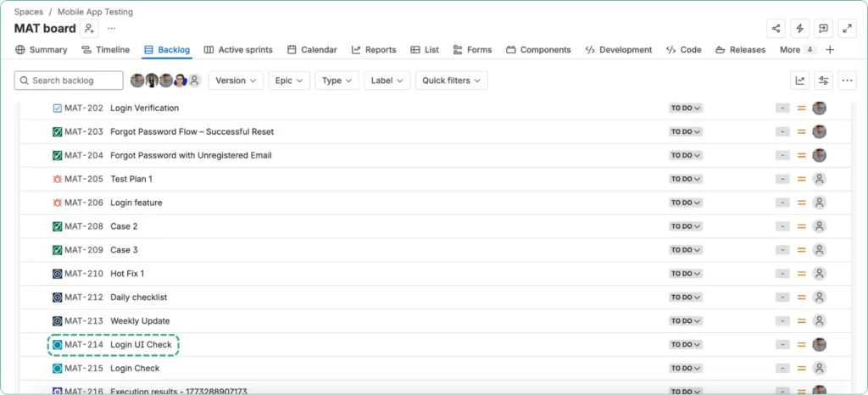Click the unassigned avatar of MAT-205
The width and height of the screenshot is (868, 395).
click(820, 179)
